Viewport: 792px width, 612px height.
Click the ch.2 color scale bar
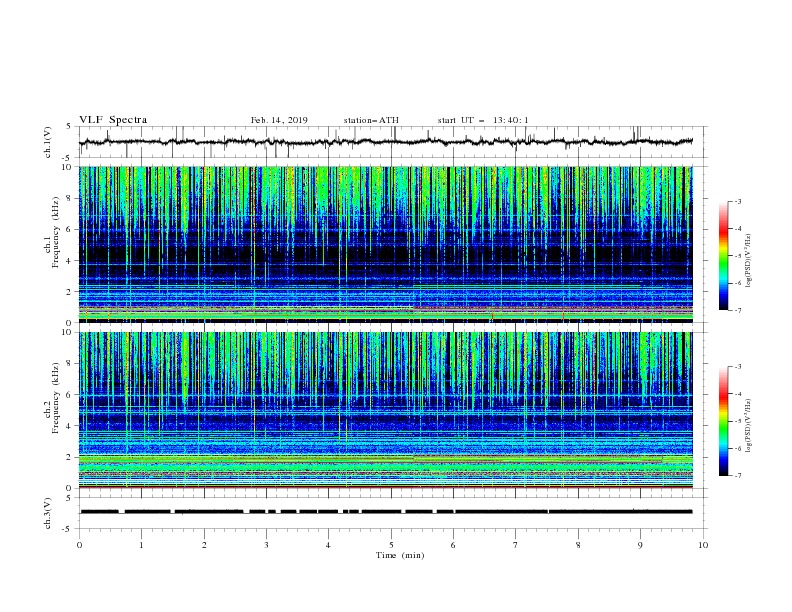click(723, 421)
